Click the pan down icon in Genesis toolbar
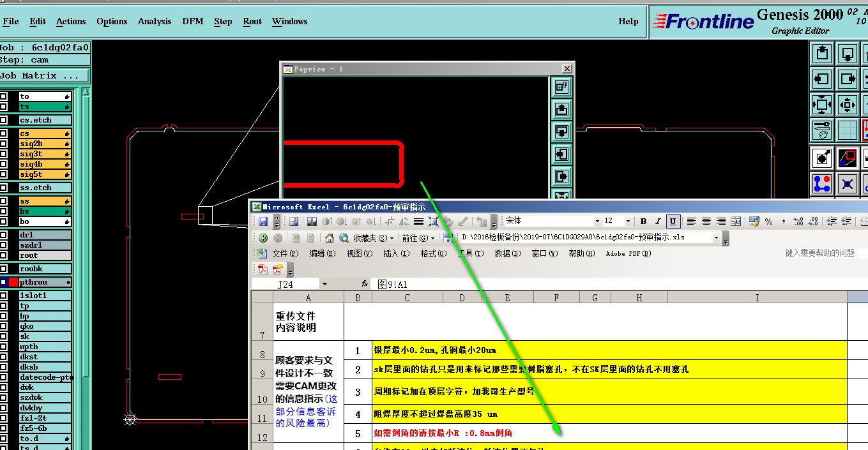The image size is (868, 450). (x=848, y=54)
